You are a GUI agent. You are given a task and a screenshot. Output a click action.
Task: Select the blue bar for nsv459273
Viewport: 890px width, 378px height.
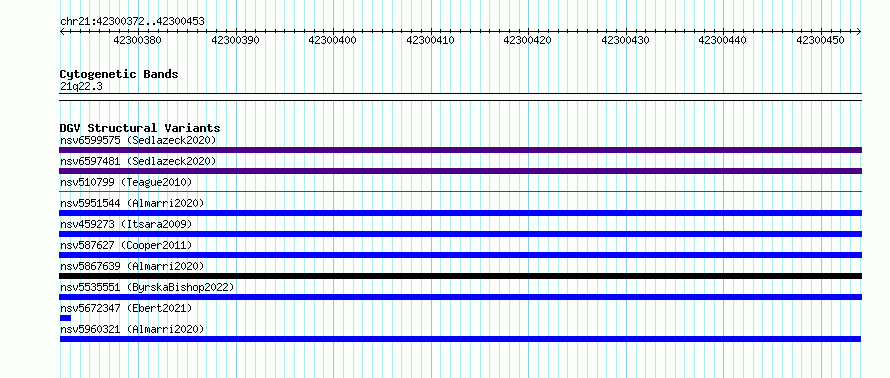click(x=460, y=234)
